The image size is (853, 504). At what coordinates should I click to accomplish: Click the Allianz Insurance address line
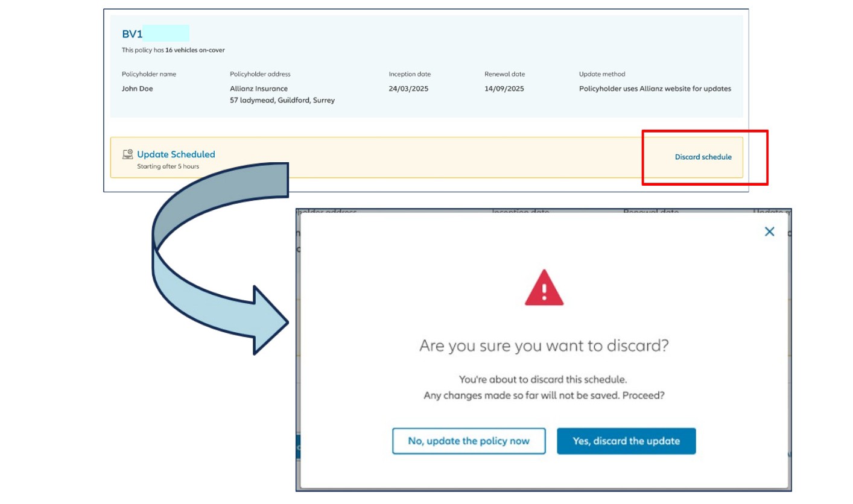tap(259, 89)
